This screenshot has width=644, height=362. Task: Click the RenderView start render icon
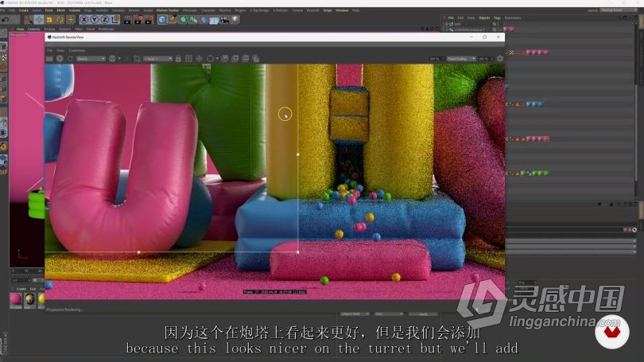(50, 59)
